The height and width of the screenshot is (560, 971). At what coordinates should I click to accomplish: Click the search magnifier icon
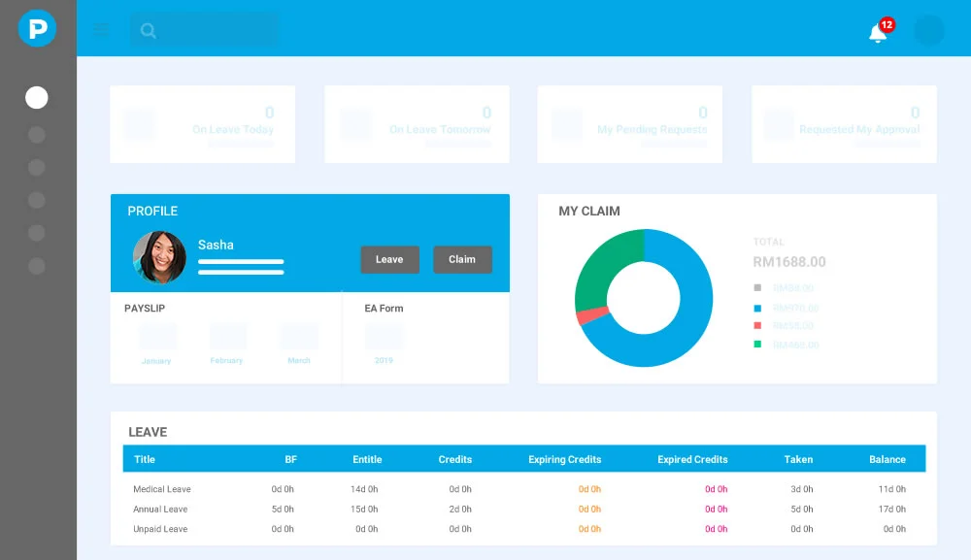click(148, 30)
